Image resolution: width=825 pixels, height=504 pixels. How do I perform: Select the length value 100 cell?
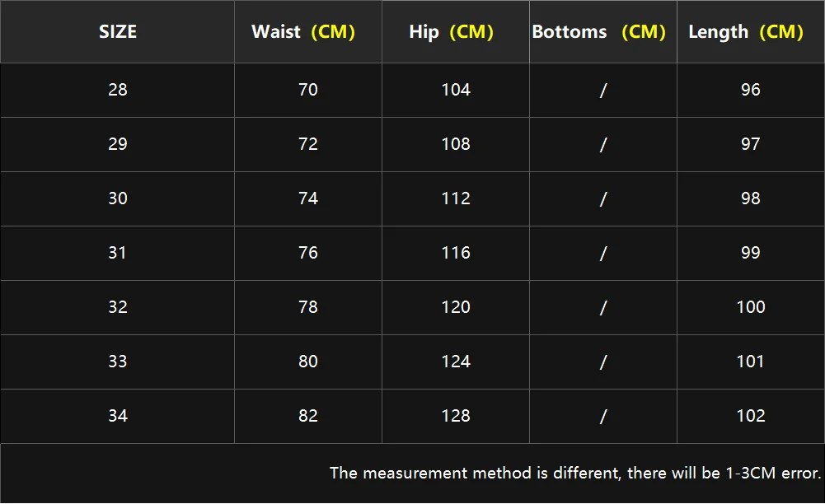tap(751, 307)
